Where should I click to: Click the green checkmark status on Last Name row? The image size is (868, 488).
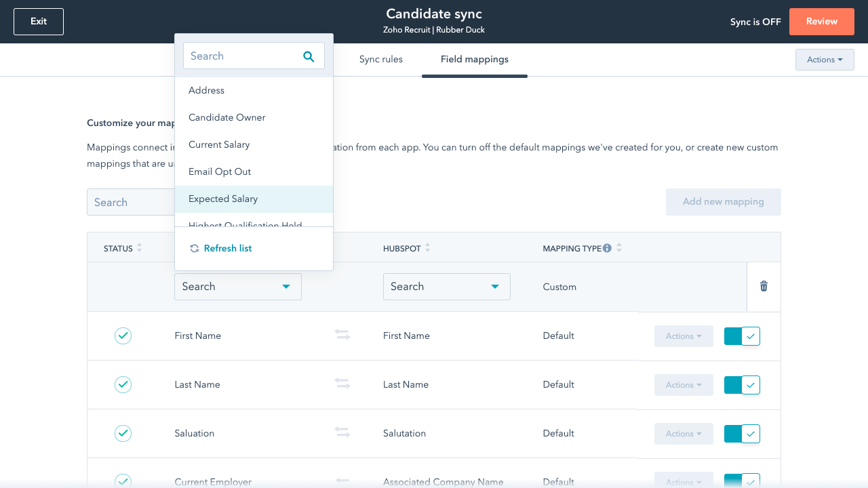tap(123, 384)
